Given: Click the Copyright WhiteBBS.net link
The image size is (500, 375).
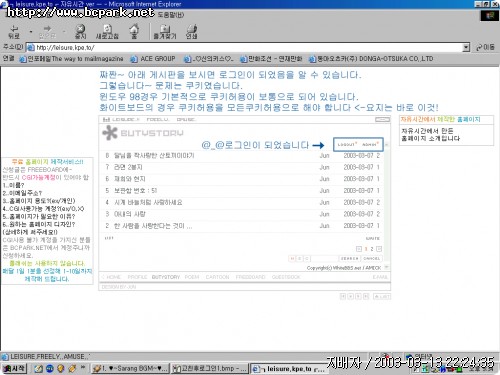Looking at the screenshot, I should click(344, 268).
